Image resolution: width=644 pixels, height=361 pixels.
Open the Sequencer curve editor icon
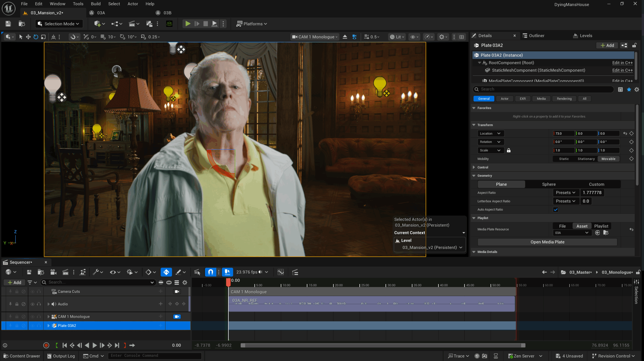(280, 272)
